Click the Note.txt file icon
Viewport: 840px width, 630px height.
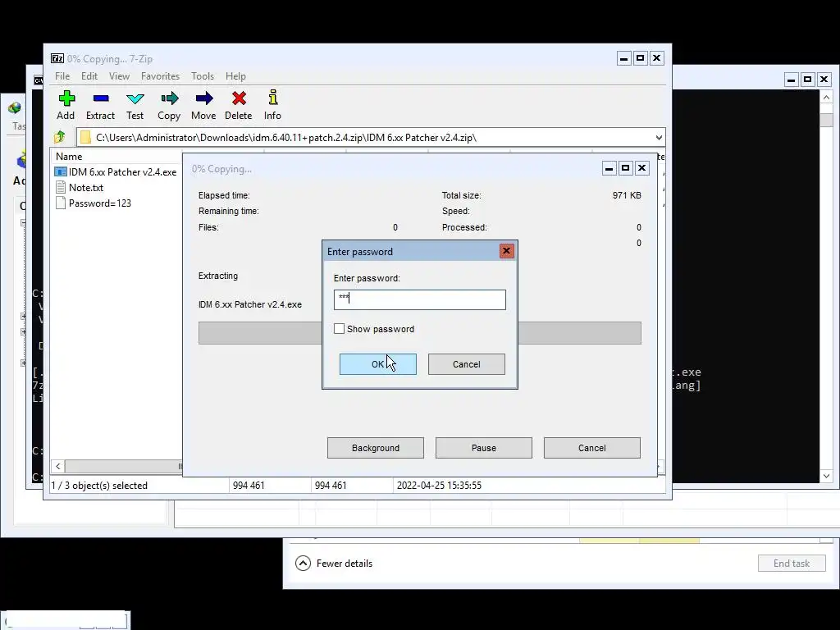(x=61, y=188)
